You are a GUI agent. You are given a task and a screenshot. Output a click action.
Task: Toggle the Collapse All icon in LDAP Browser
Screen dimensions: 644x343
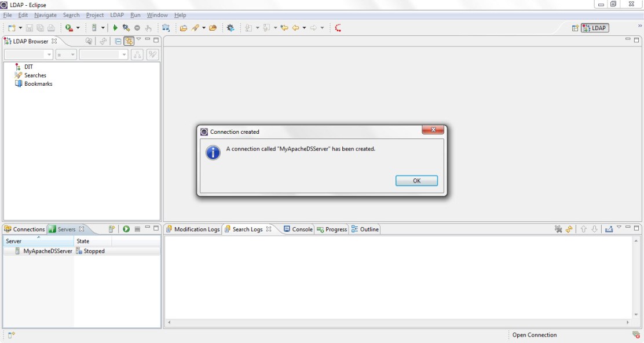point(118,41)
